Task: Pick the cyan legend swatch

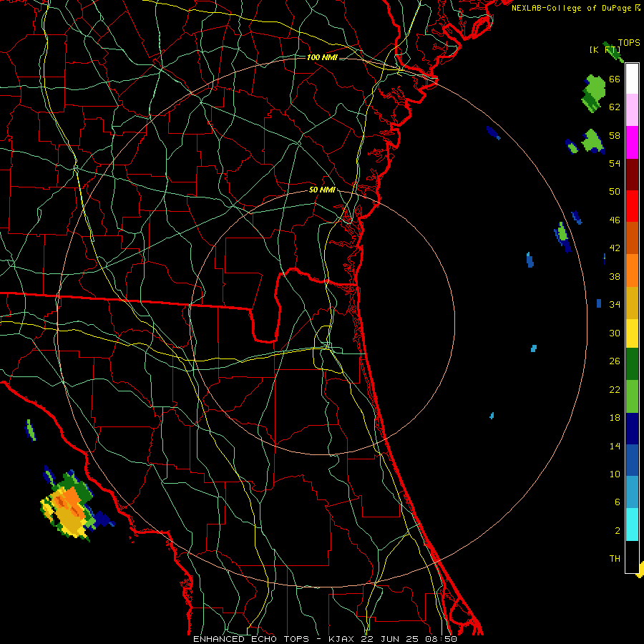Action: click(x=632, y=524)
